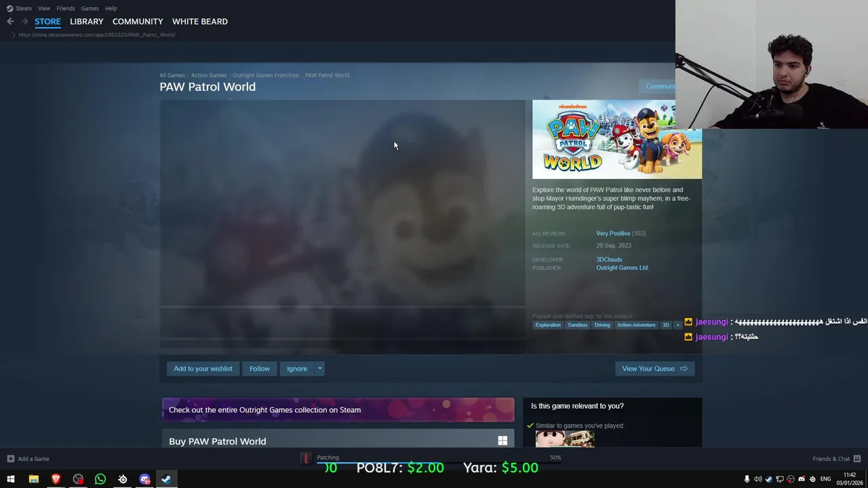The image size is (868, 488).
Task: Open the Steam menu
Action: coord(23,8)
